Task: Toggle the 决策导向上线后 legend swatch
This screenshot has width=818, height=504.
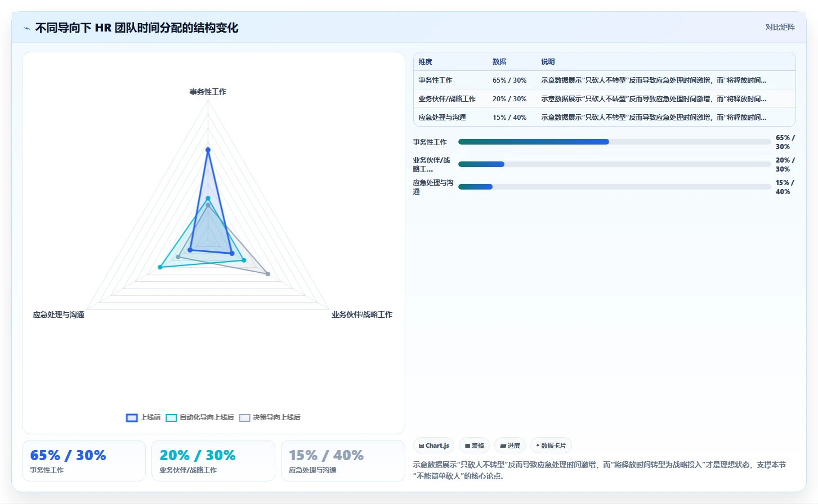Action: coord(244,418)
